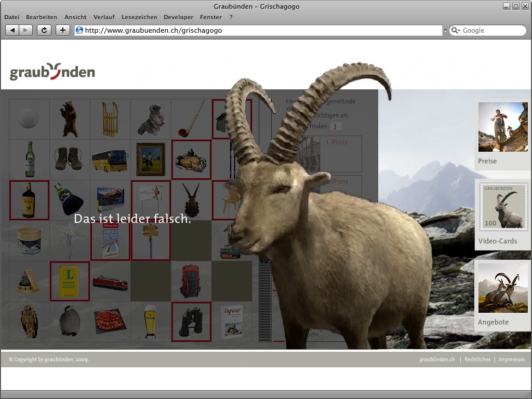The image size is (532, 399).
Task: Select the postcard stack tile
Action: pyautogui.click(x=110, y=200)
